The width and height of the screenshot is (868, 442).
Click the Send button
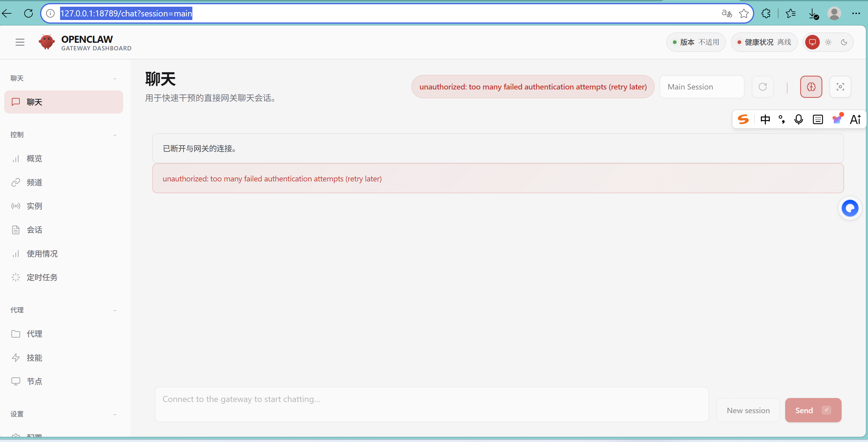(813, 410)
